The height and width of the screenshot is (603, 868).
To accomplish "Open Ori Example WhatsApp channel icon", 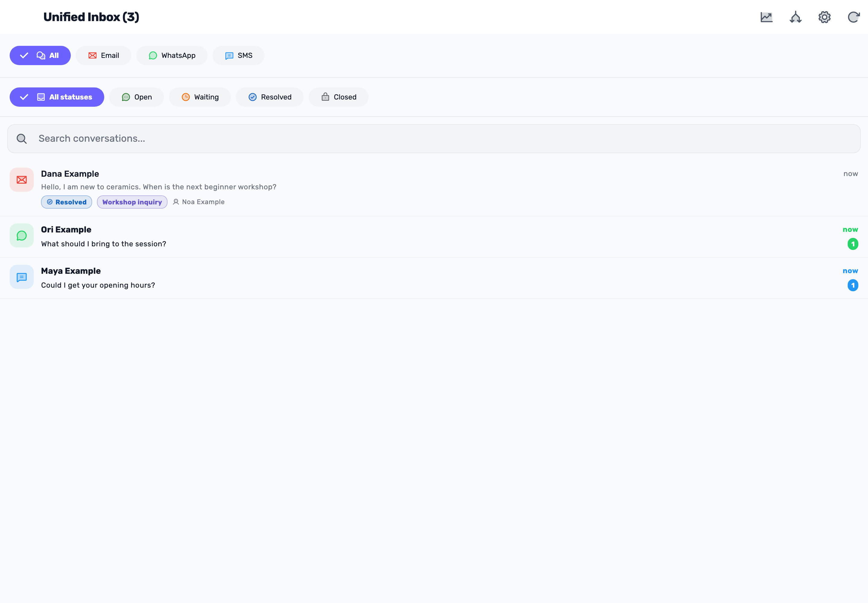I will pyautogui.click(x=21, y=236).
